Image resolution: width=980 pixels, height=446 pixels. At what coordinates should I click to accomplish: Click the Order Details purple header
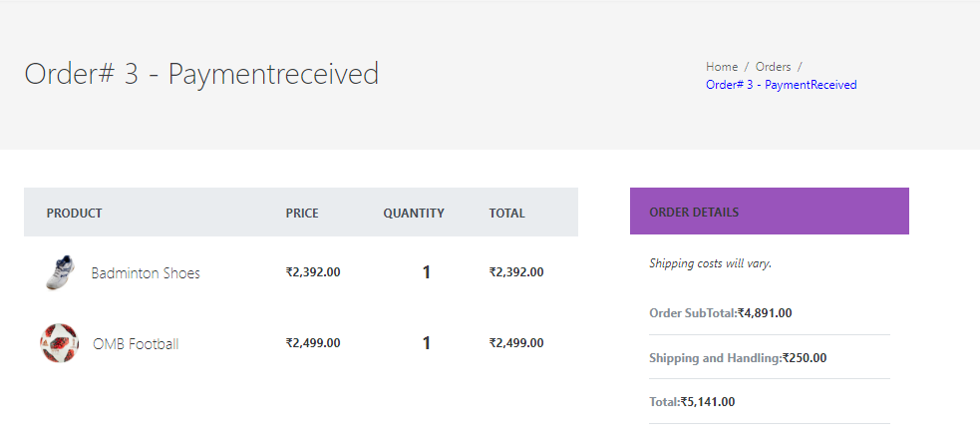pos(770,212)
